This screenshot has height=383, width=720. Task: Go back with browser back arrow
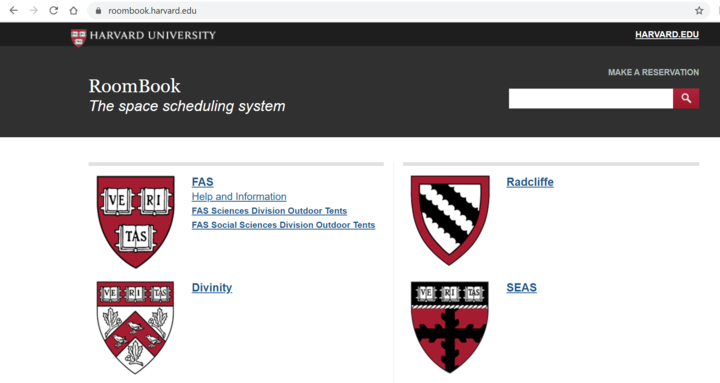click(x=13, y=11)
